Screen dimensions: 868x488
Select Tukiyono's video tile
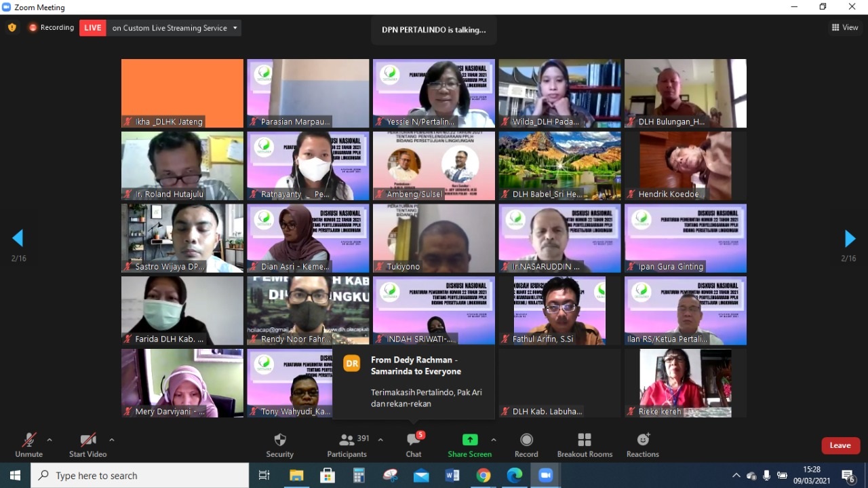(x=434, y=238)
